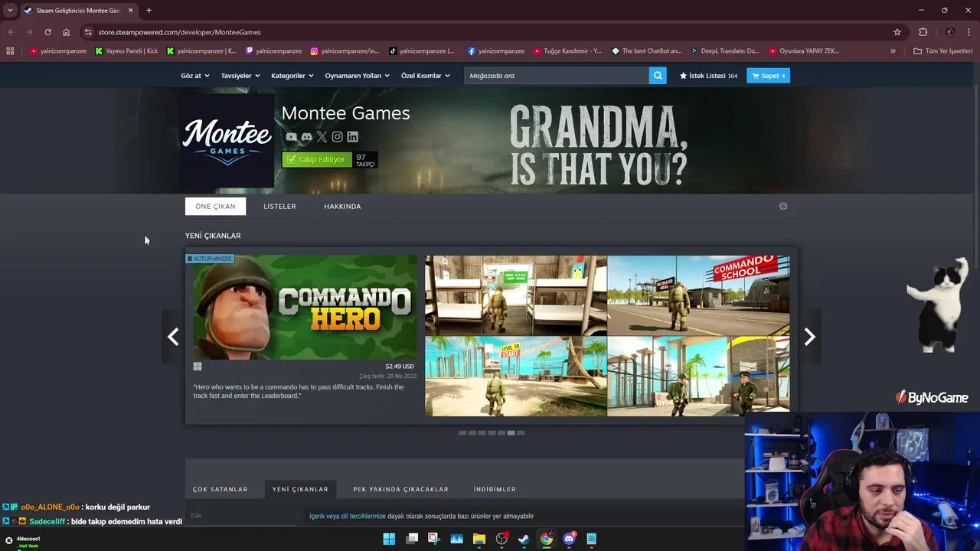980x551 pixels.
Task: Open Montee Games Instagram icon link
Action: coord(337,137)
